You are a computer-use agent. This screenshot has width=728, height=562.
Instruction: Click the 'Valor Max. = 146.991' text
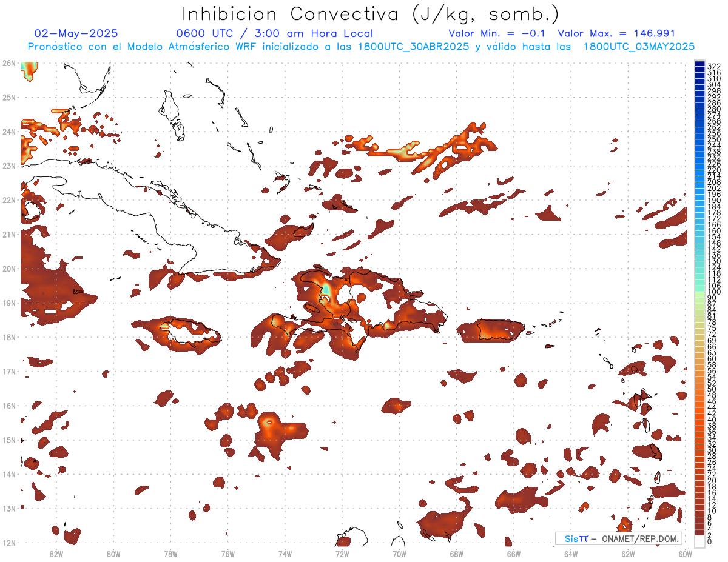point(616,33)
